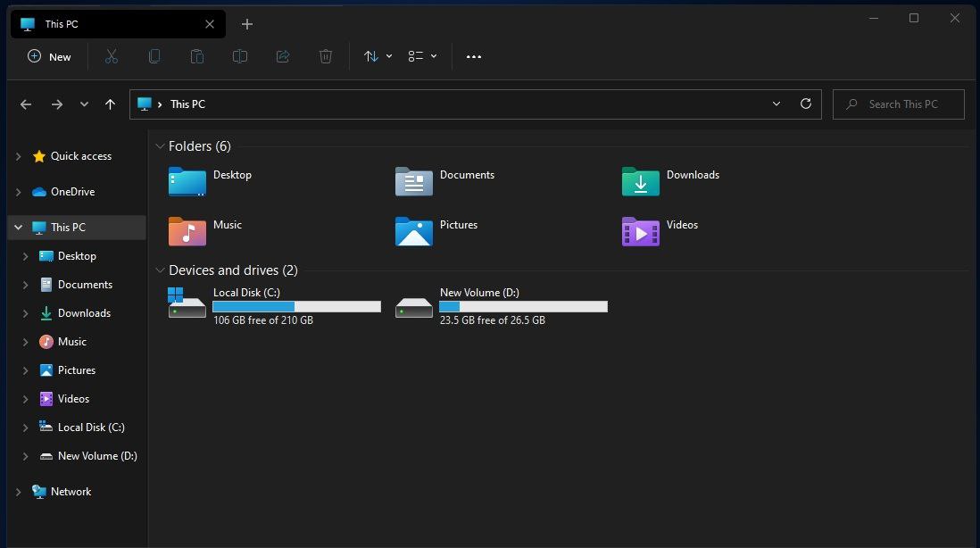Click the New button
The height and width of the screenshot is (548, 980).
49,56
